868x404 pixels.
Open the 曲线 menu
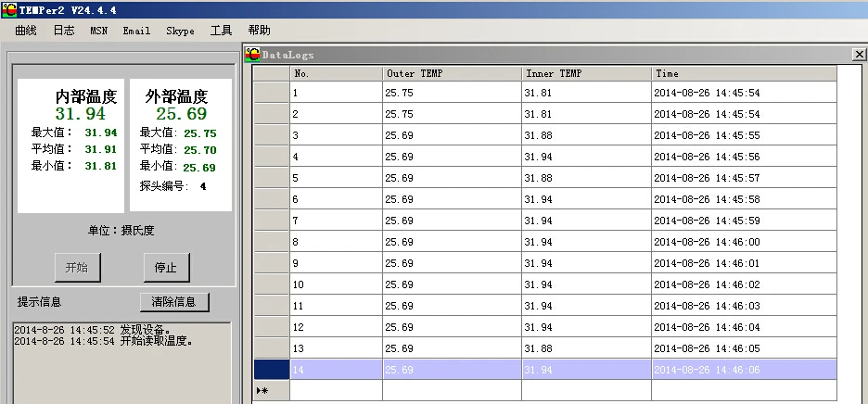(x=26, y=31)
